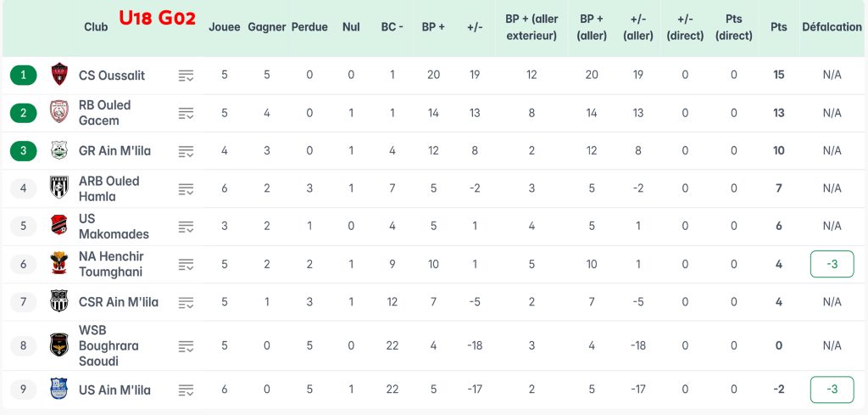This screenshot has width=868, height=415.
Task: Click the US Ain M'lila club crest
Action: pyautogui.click(x=59, y=390)
